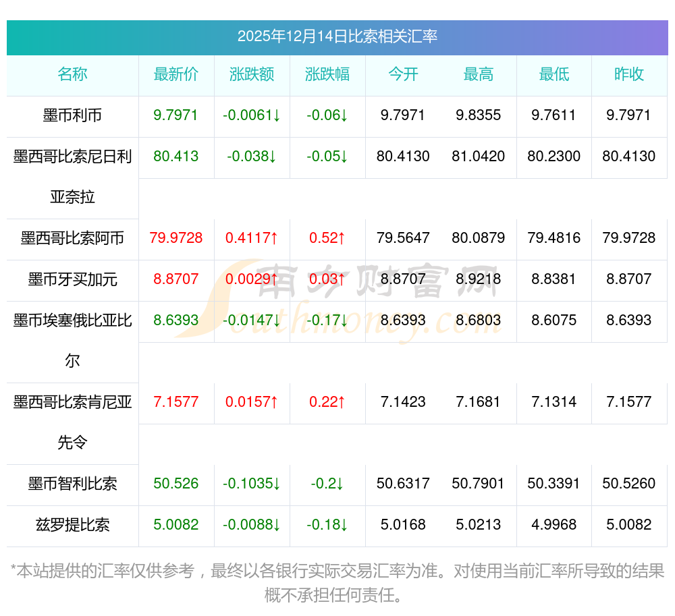Select the 涨跌额 column header
The width and height of the screenshot is (675, 616).
(x=251, y=74)
